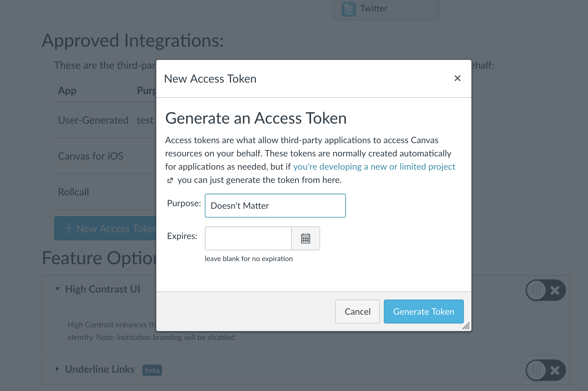Click the Generate Token button
The height and width of the screenshot is (391, 588).
424,312
